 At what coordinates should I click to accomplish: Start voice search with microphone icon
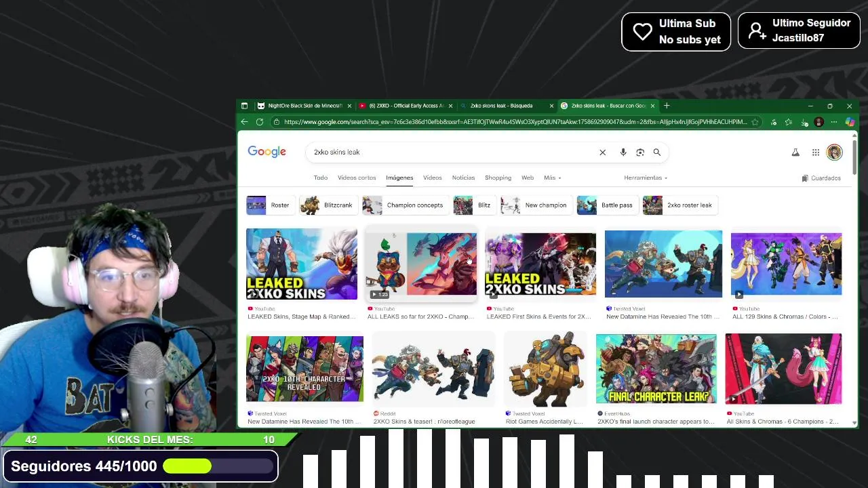coord(623,152)
